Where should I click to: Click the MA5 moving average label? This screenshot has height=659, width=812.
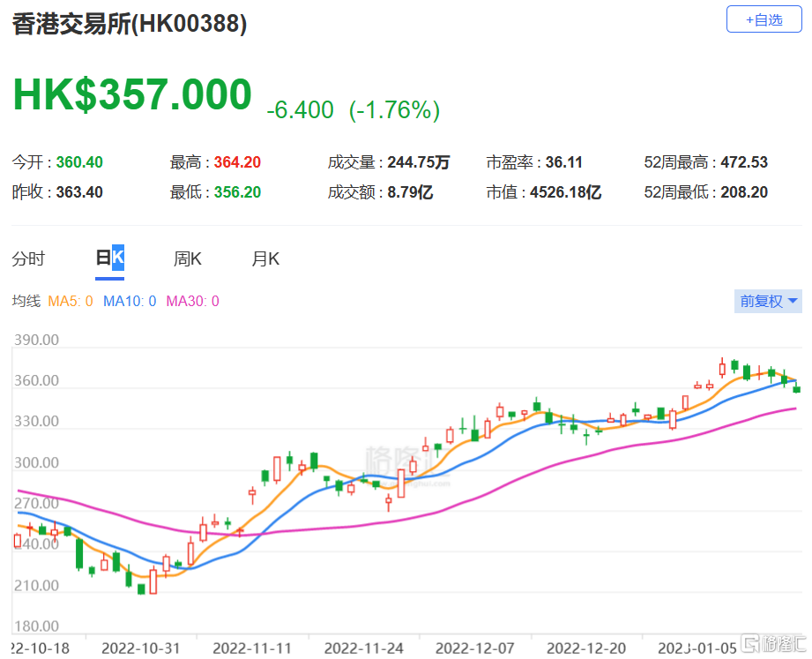[x=70, y=301]
